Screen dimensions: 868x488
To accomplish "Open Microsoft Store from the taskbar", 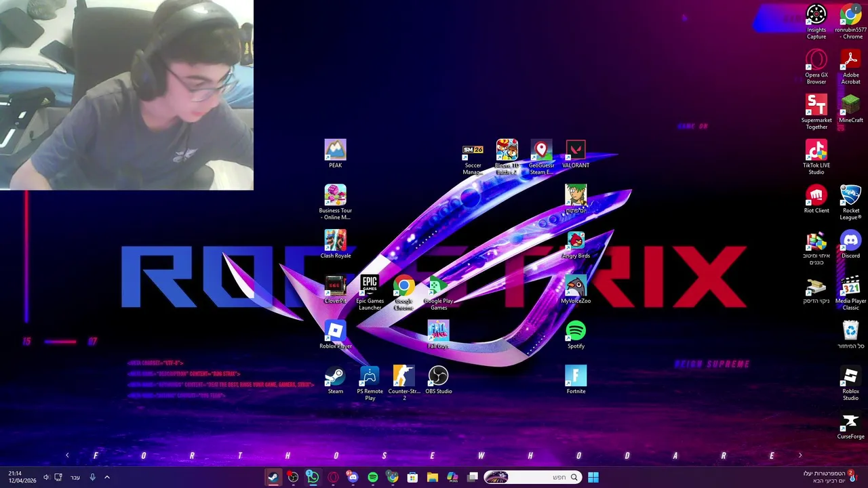I will pyautogui.click(x=412, y=477).
